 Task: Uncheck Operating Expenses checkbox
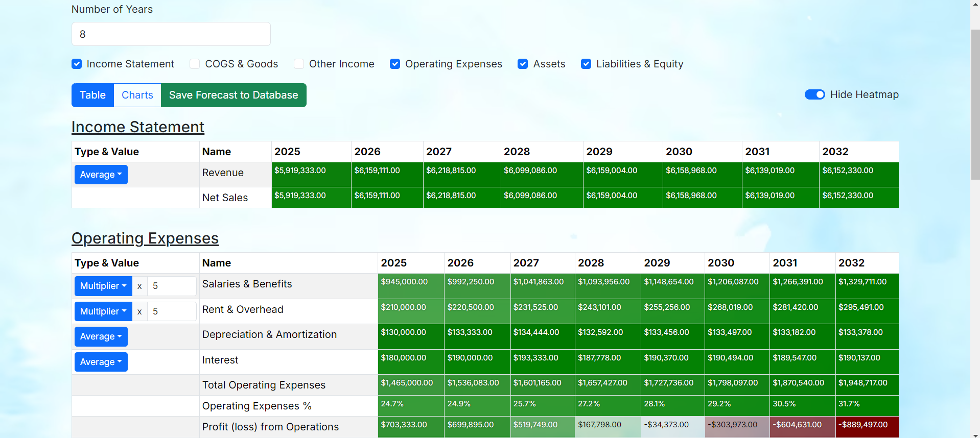pyautogui.click(x=395, y=64)
